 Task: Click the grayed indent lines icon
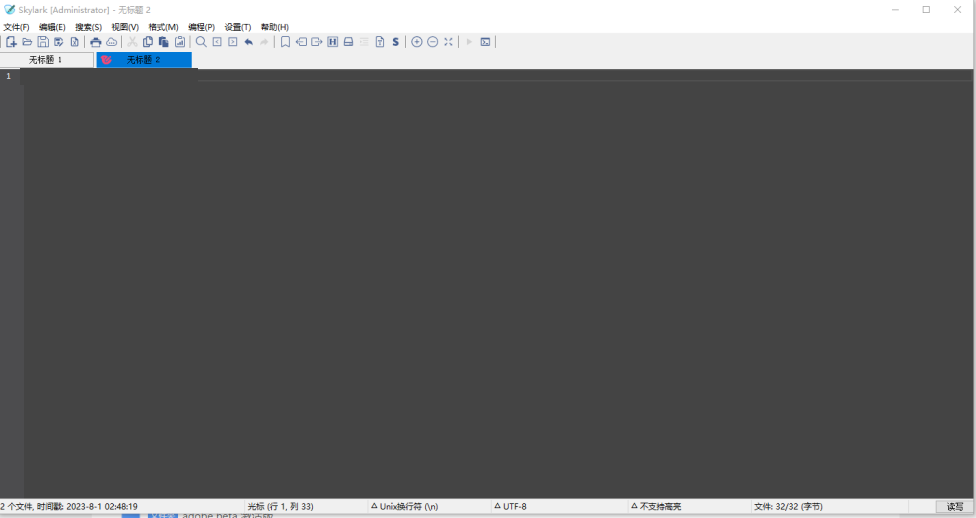tap(364, 42)
